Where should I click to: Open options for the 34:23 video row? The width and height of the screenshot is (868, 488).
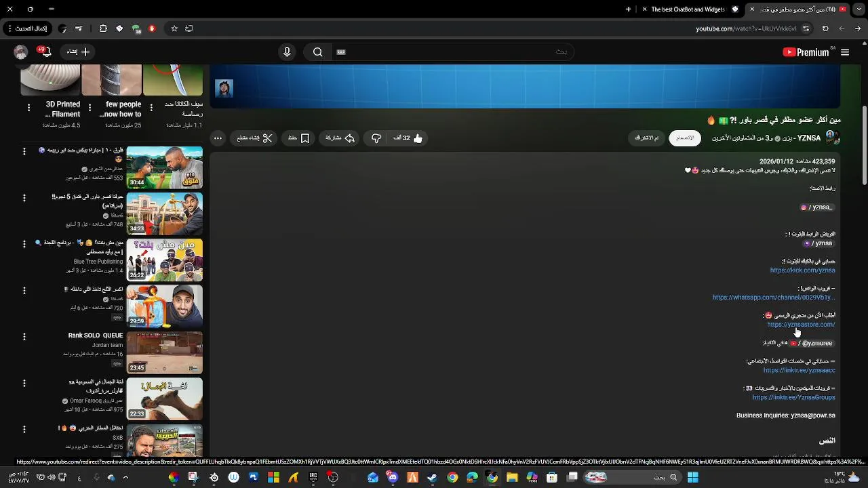(x=24, y=198)
